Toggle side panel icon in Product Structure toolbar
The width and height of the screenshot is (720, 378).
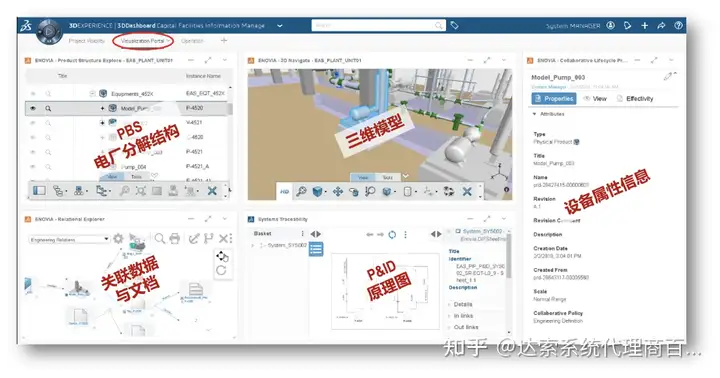39,190
